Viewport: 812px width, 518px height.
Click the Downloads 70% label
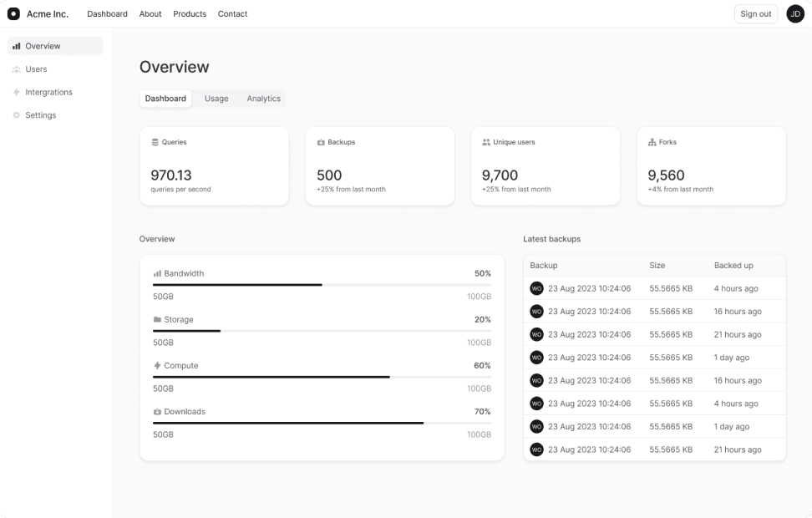coord(483,412)
